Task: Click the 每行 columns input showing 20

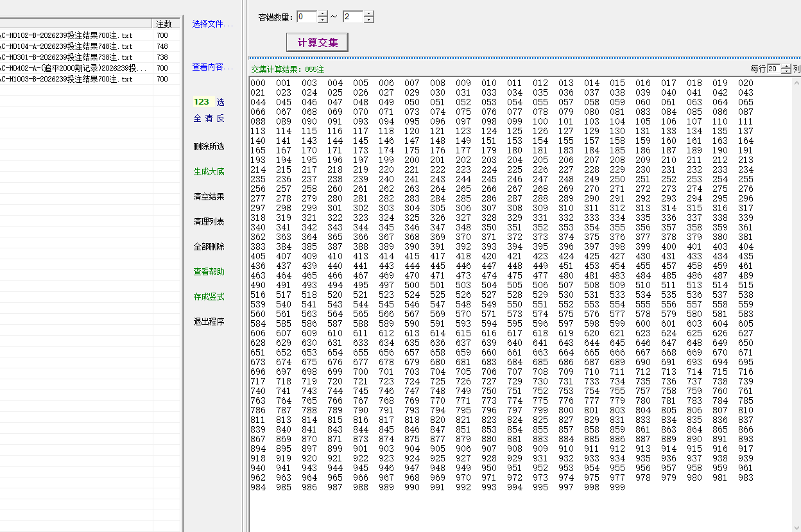Action: coord(773,69)
